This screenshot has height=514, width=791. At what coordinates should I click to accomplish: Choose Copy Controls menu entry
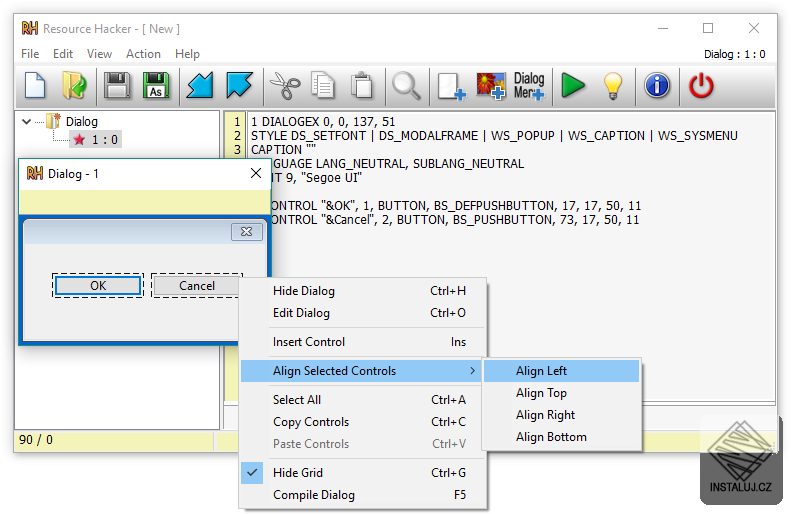pos(363,422)
